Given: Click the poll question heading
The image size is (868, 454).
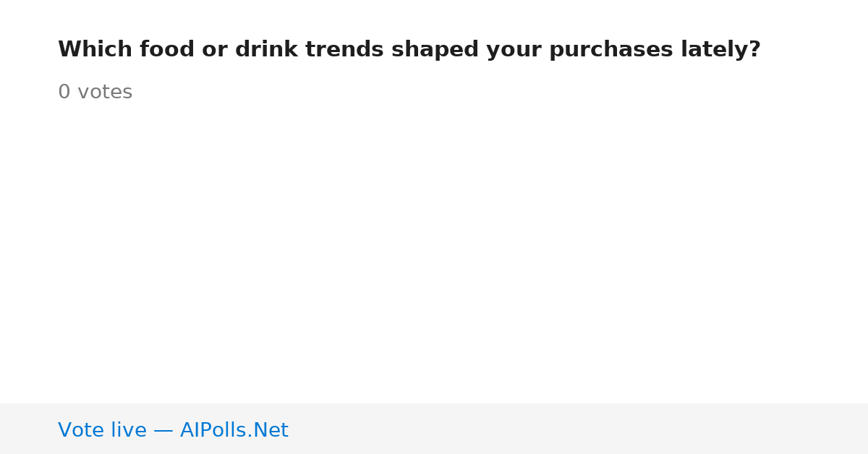Looking at the screenshot, I should [409, 50].
